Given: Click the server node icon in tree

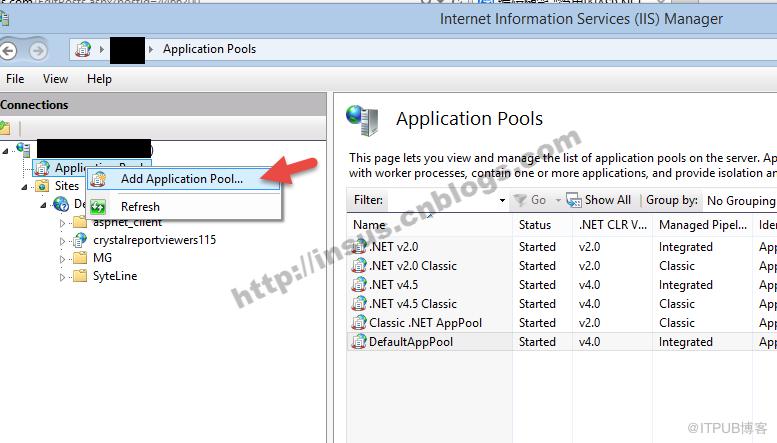Looking at the screenshot, I should [23, 149].
